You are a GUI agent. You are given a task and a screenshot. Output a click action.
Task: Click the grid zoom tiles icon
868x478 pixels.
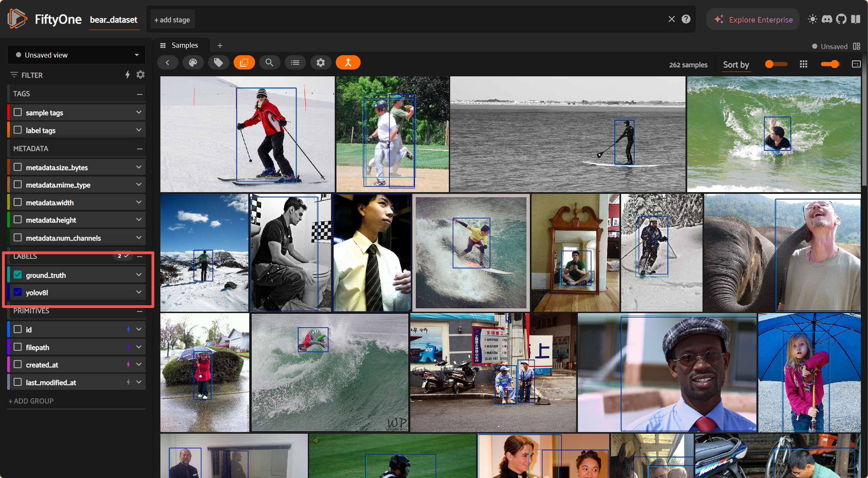803,64
